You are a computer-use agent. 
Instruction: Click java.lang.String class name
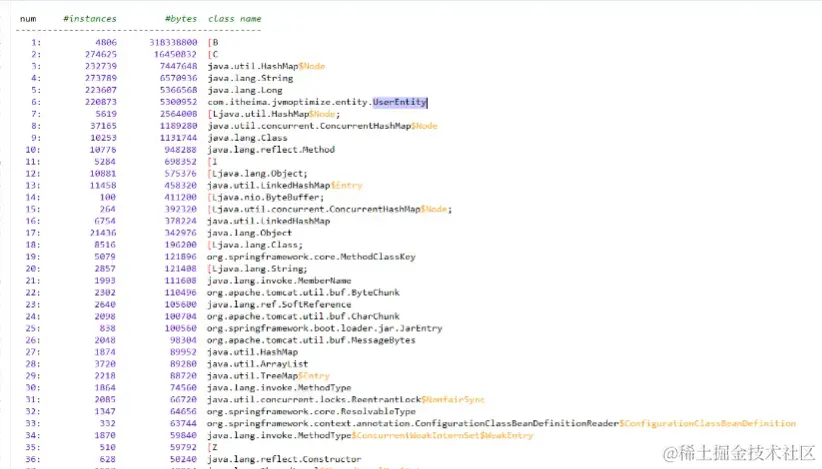[250, 78]
